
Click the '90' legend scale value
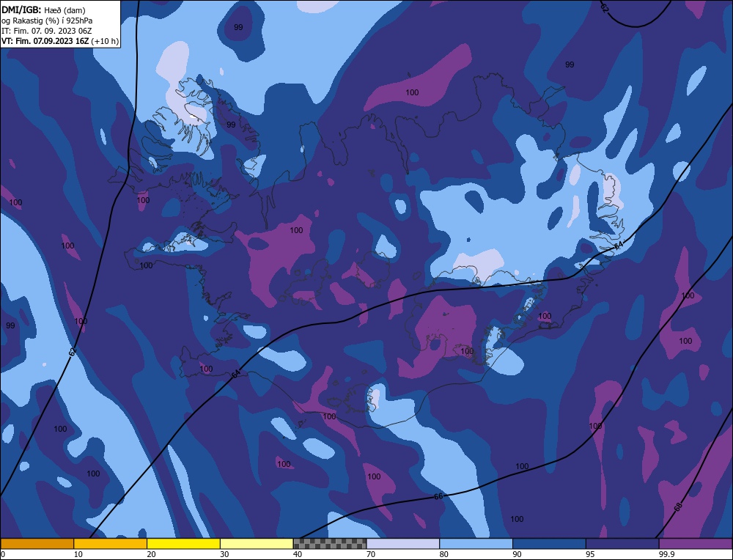coord(517,554)
